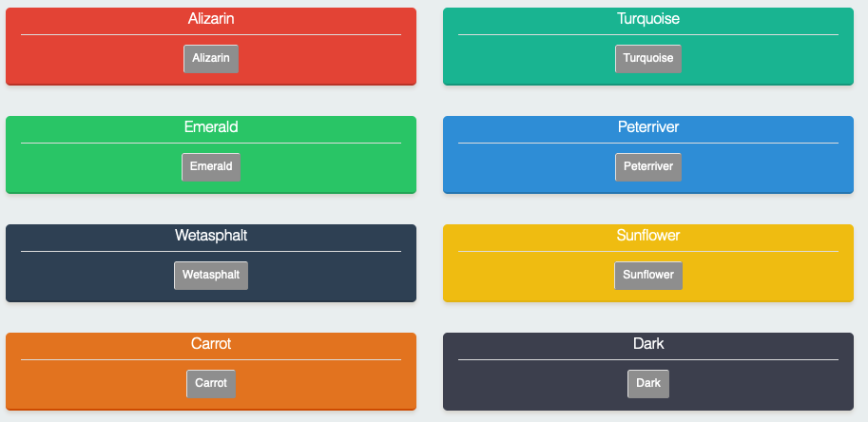Click the Alizarin card heading text

pyautogui.click(x=211, y=19)
